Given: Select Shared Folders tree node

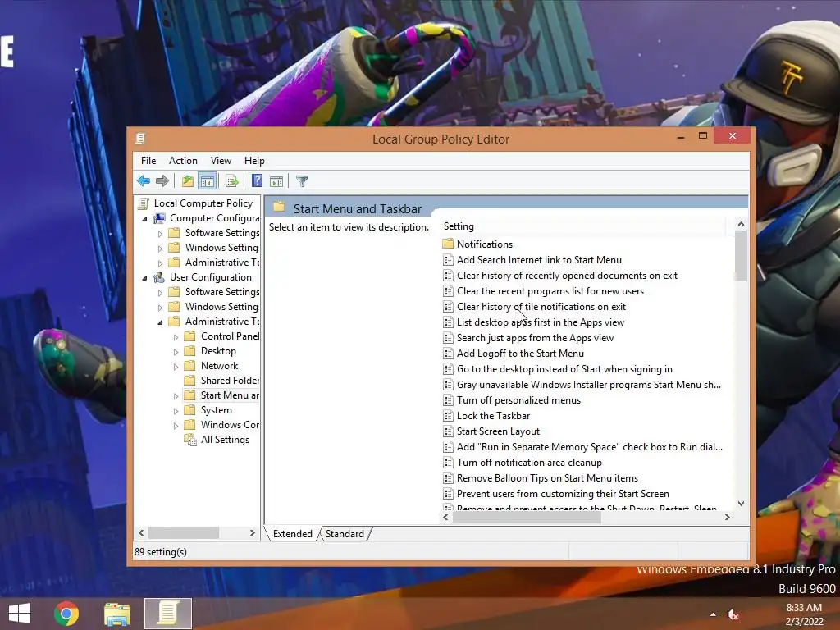Looking at the screenshot, I should click(x=230, y=381).
